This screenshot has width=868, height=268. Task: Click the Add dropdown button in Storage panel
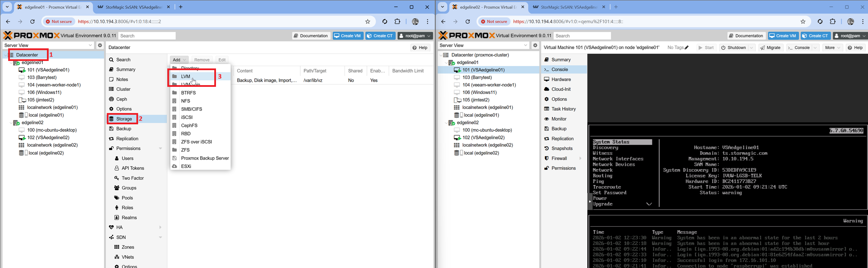[x=179, y=60]
